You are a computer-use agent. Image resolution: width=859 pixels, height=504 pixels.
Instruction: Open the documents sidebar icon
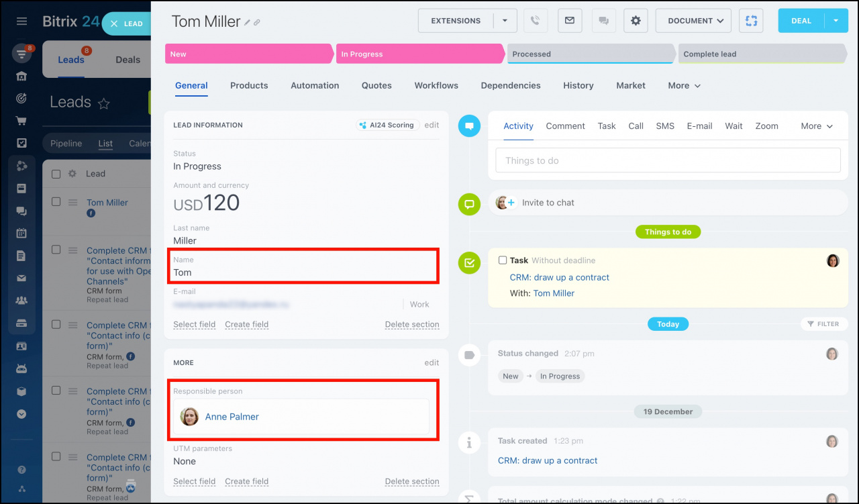tap(21, 256)
